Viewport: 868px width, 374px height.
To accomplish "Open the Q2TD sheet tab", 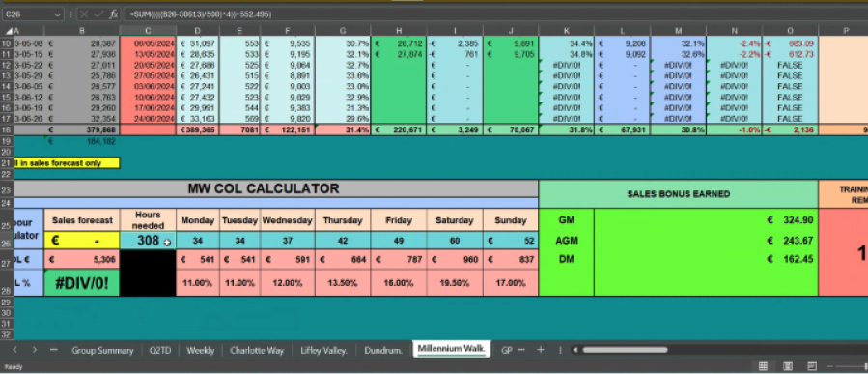I will [160, 350].
